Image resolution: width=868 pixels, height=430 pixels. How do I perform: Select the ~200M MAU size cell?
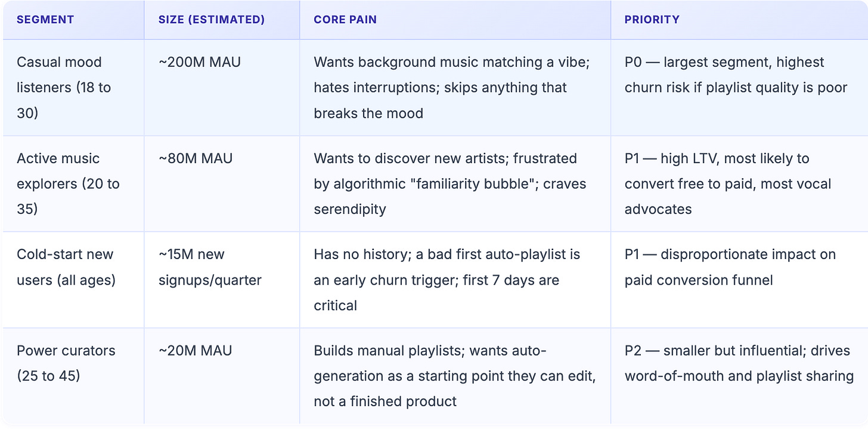click(222, 88)
